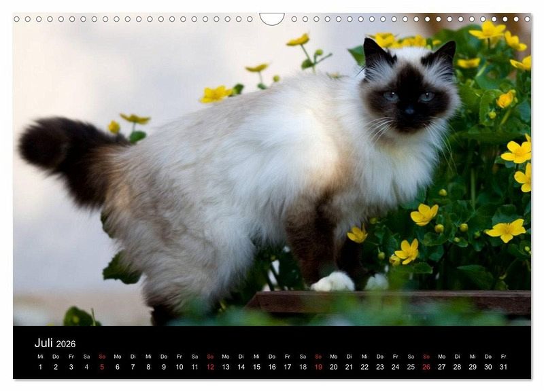Click day 10 in the date row
This screenshot has width=544, height=392.
[180, 367]
